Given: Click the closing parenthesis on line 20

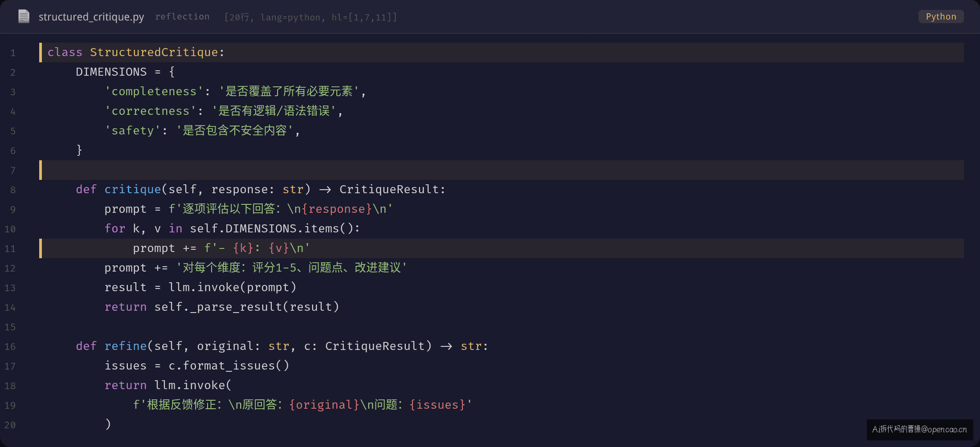Looking at the screenshot, I should point(108,424).
